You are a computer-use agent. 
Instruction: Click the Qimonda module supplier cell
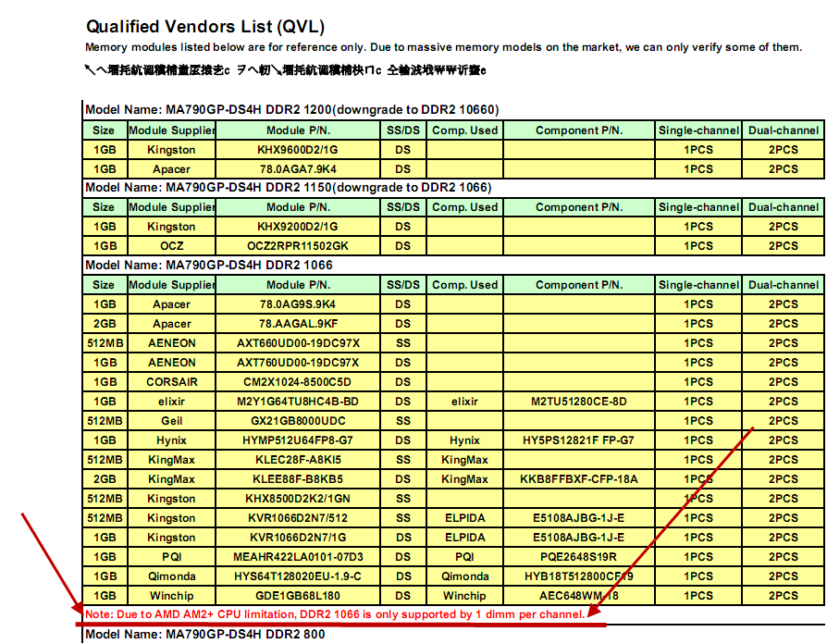171,576
